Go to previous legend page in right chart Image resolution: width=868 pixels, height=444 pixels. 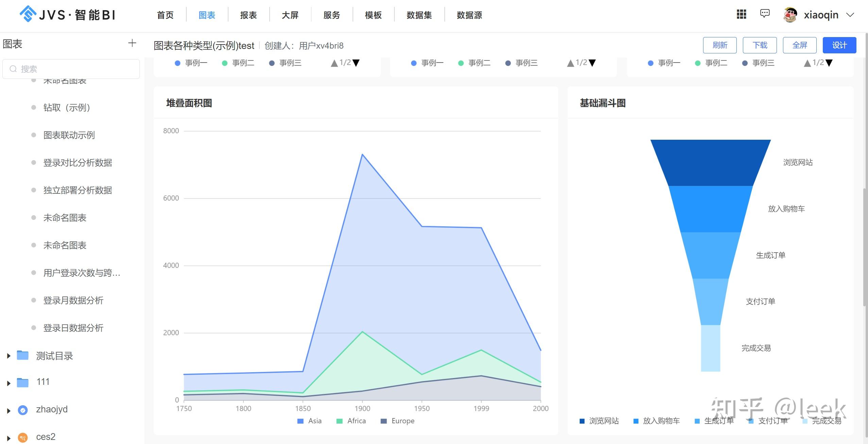807,63
